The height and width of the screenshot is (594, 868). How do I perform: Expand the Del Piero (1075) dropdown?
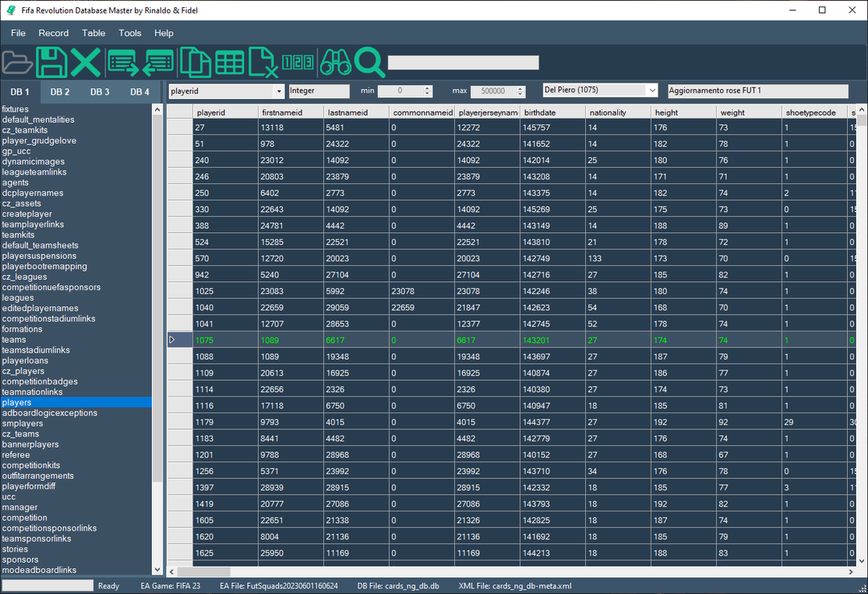(651, 91)
